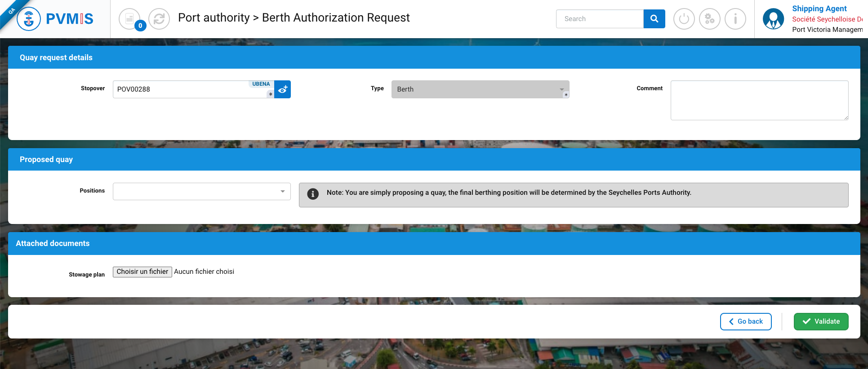The width and height of the screenshot is (868, 369).
Task: Click the Choisir un fichier button
Action: (x=142, y=272)
